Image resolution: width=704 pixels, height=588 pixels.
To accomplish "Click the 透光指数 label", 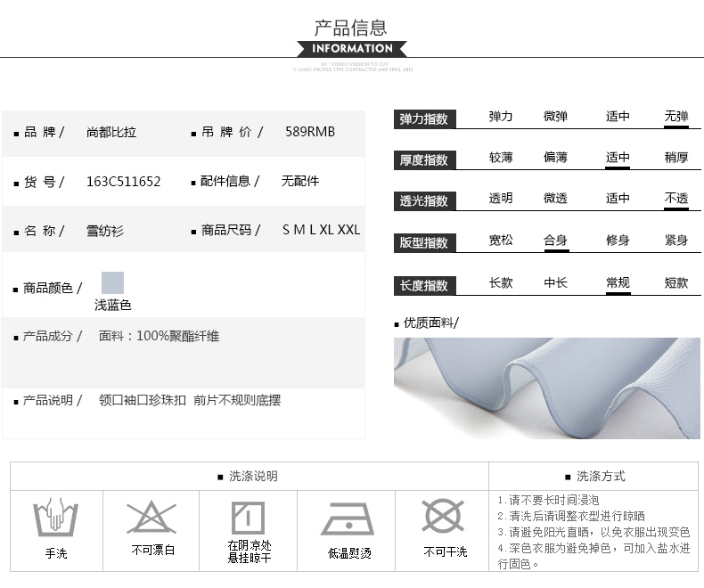I will pyautogui.click(x=424, y=201).
